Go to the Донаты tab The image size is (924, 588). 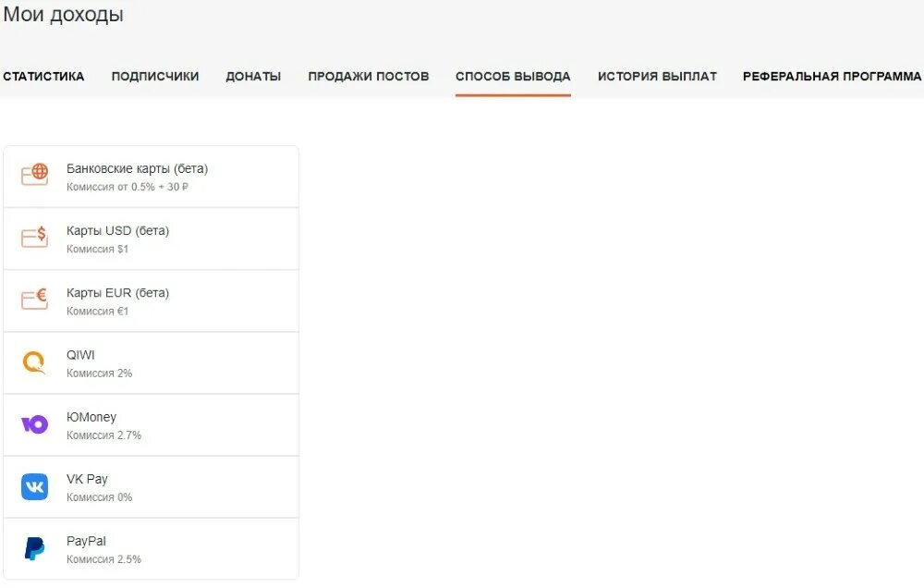tap(253, 76)
